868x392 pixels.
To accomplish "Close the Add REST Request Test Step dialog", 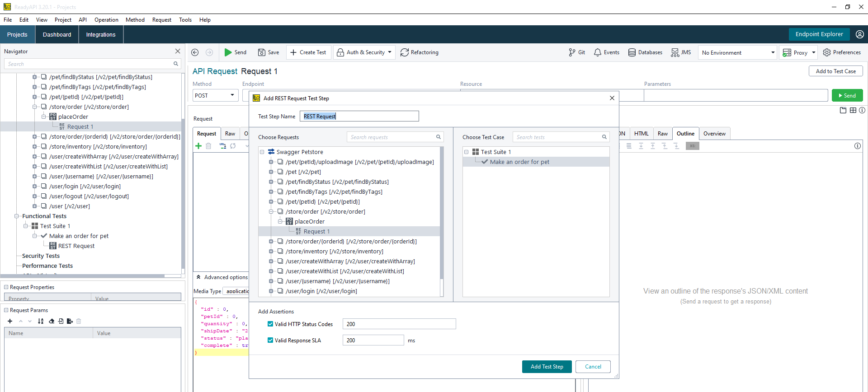I will (x=612, y=98).
